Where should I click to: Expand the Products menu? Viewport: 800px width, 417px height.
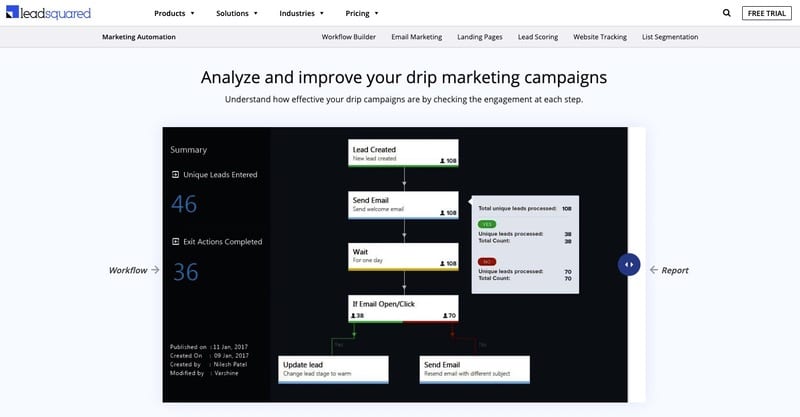click(x=174, y=13)
